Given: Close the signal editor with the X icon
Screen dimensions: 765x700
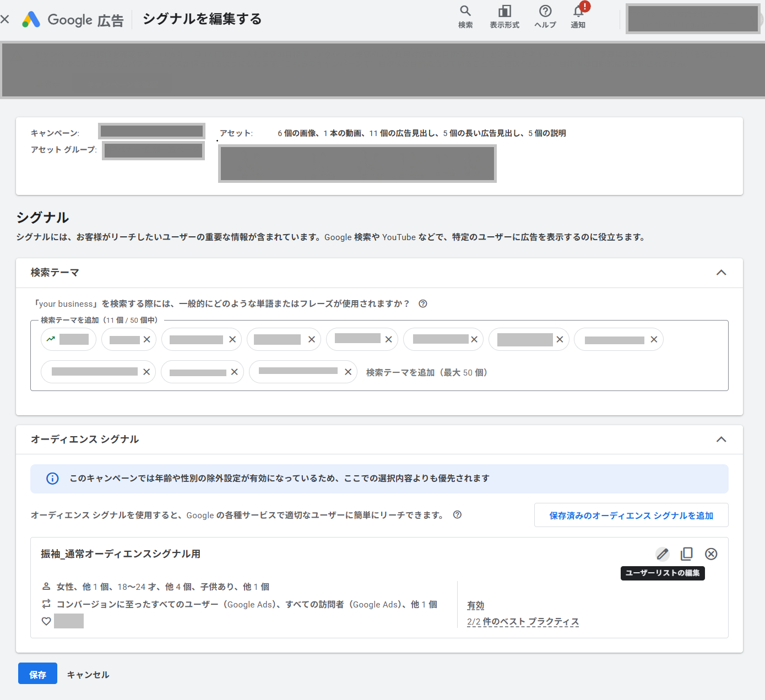Looking at the screenshot, I should coord(5,19).
